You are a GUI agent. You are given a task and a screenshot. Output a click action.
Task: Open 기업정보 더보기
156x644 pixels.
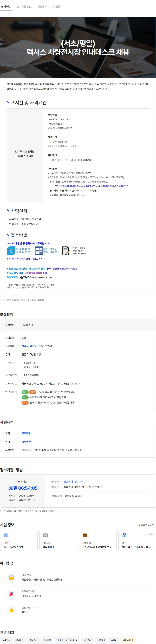pos(147,525)
